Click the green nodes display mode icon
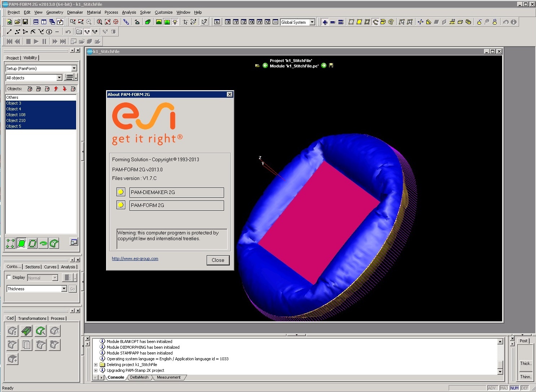The image size is (536, 392). click(10, 244)
